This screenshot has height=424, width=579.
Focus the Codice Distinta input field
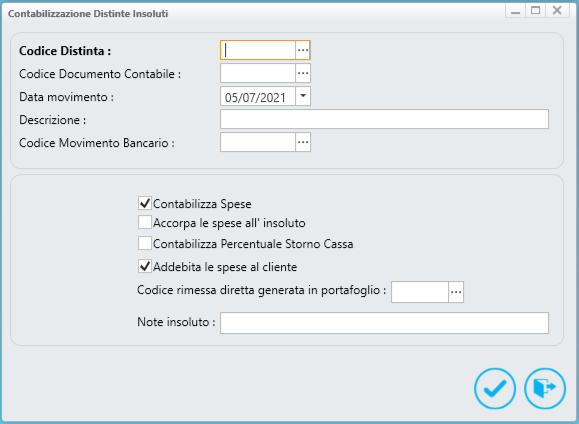(x=258, y=50)
